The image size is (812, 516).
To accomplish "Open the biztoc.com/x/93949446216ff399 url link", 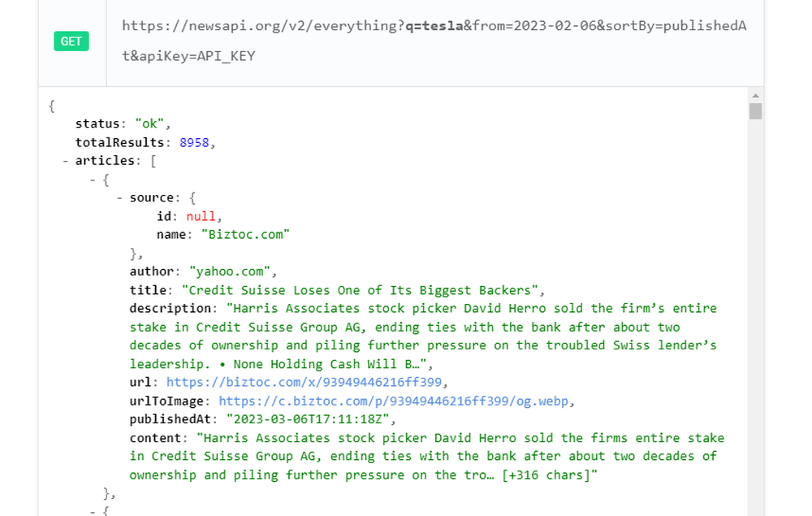I will [x=304, y=383].
